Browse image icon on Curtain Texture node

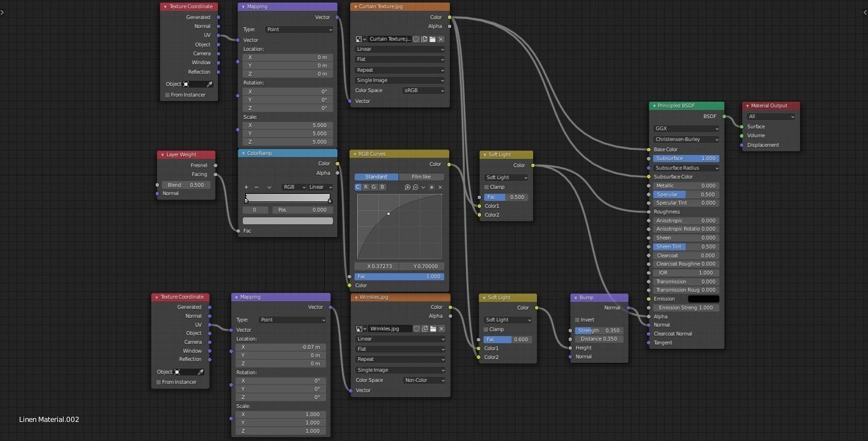point(360,39)
